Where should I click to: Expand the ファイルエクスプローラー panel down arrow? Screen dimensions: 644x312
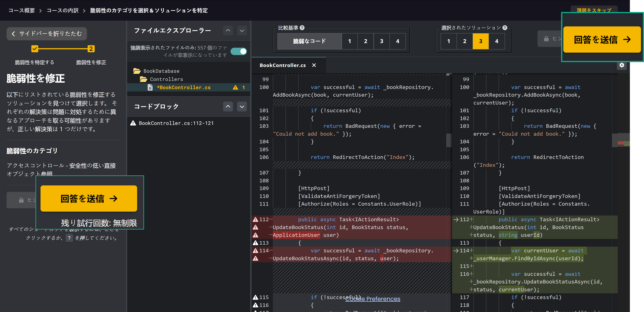pos(242,30)
